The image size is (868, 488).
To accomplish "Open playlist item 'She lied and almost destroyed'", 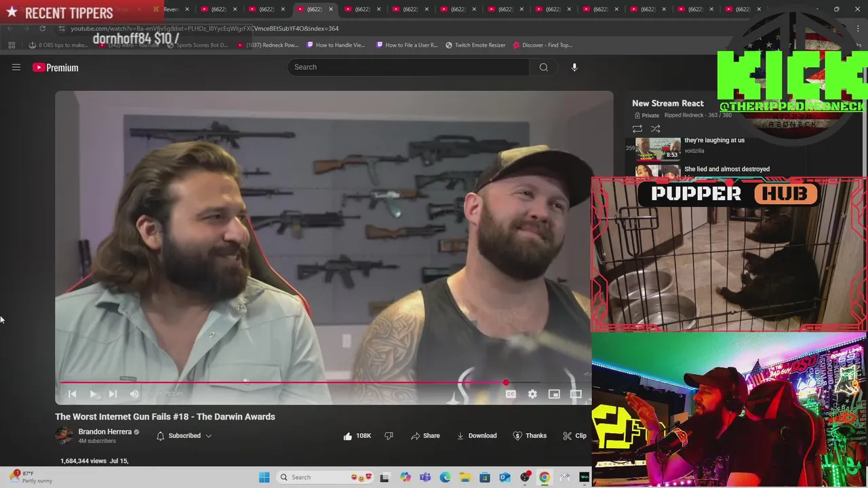I will (x=727, y=169).
